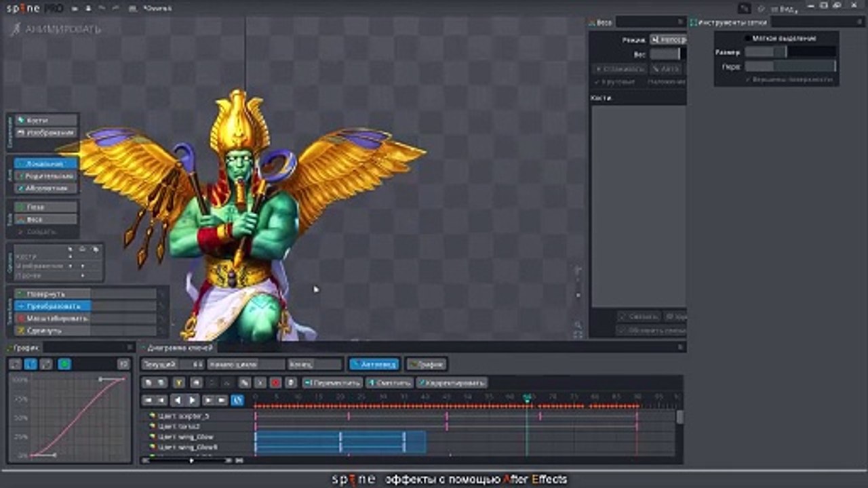868x488 pixels.
Task: Activate the Поза (Pose) tool
Action: click(46, 207)
